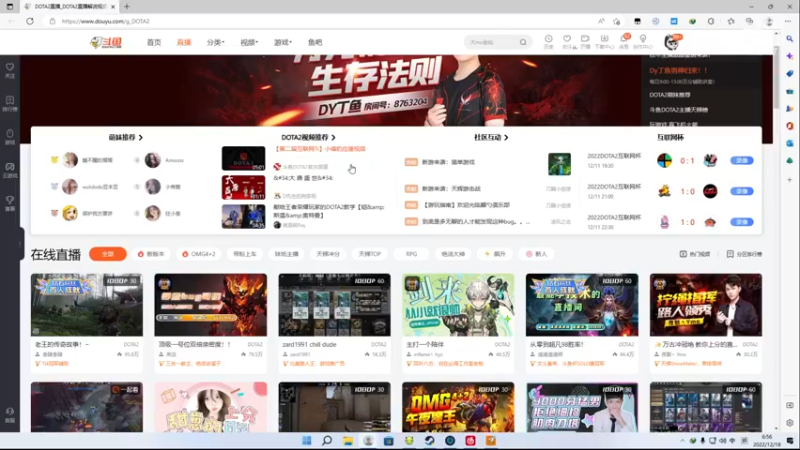Click replay button for 12/11 22:30 match
Viewport: 800px width, 450px height.
point(741,222)
